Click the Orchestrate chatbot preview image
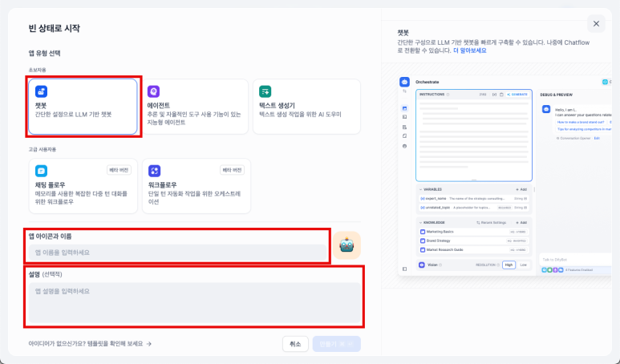 505,176
